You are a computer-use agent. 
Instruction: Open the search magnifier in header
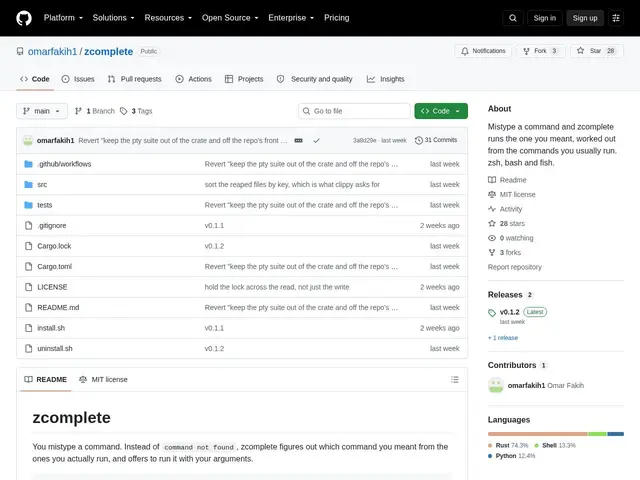[x=513, y=18]
